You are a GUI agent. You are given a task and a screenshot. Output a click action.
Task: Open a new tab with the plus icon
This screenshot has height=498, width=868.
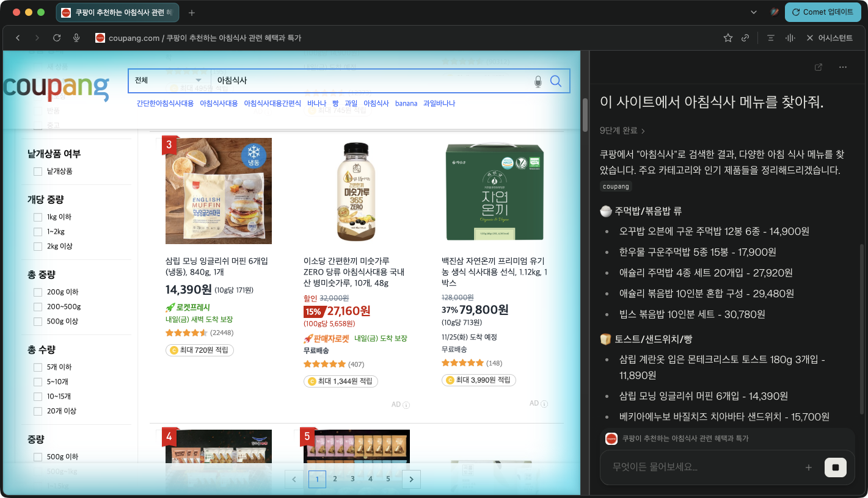point(192,12)
